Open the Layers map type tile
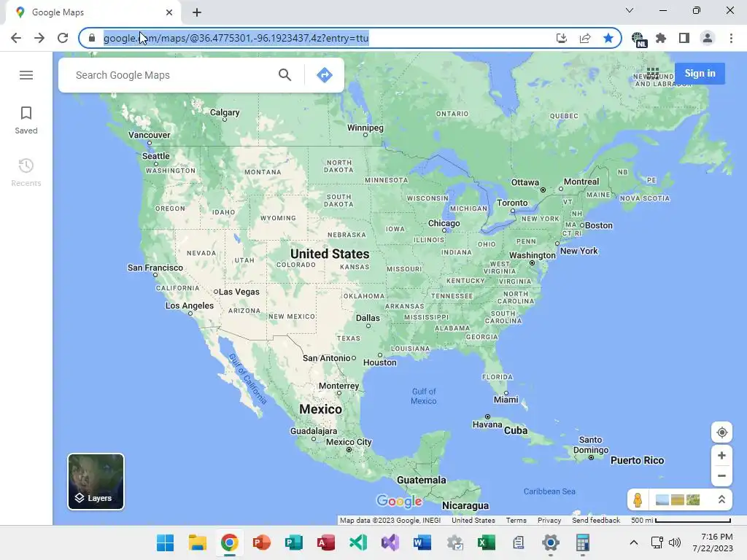Viewport: 747px width, 560px height. (96, 481)
